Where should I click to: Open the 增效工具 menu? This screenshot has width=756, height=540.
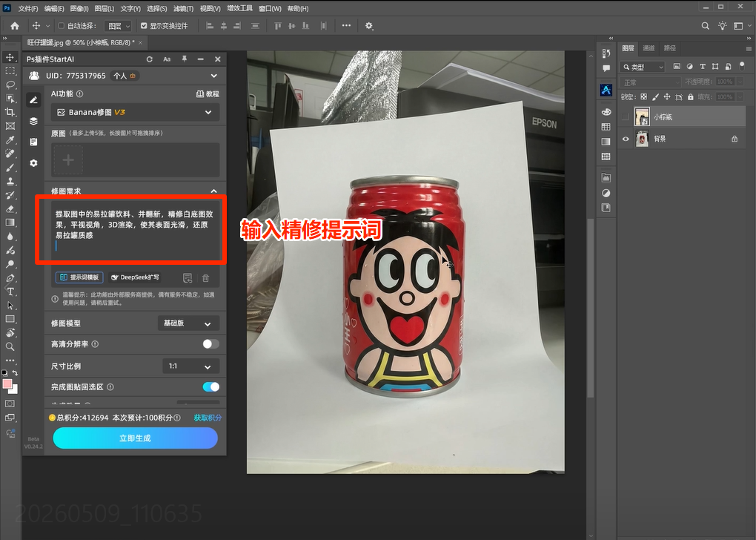[x=239, y=9]
